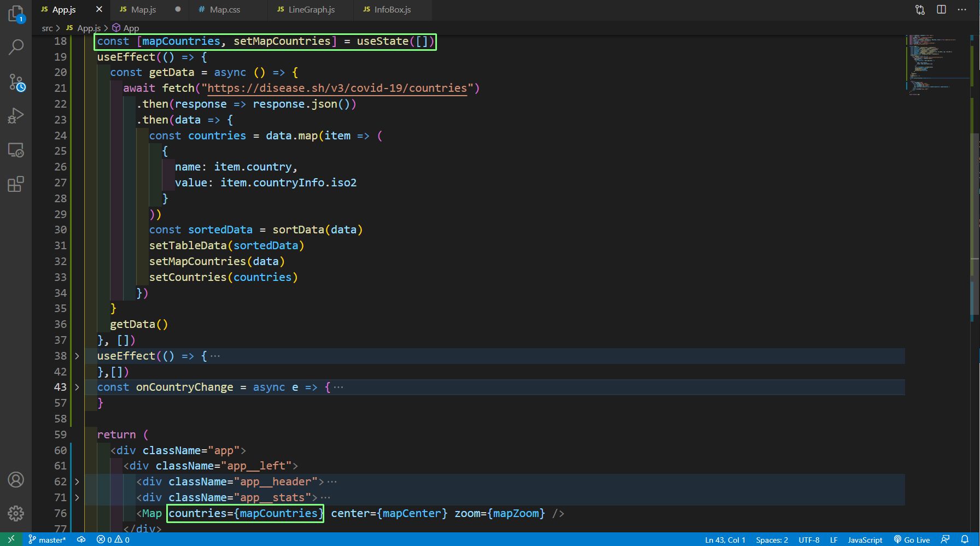Change the cursor position Ln 43, Col 1
The image size is (980, 546).
[725, 539]
